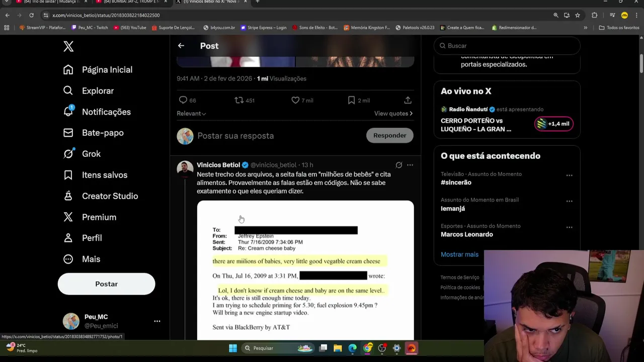Bookmark this page with the star icon

[578, 15]
